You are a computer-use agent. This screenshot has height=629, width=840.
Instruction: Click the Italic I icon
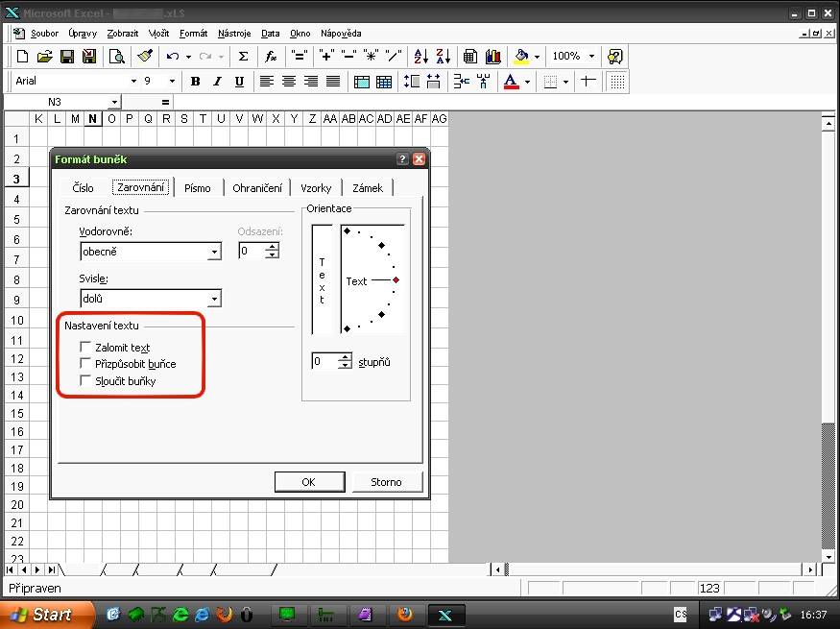pyautogui.click(x=217, y=82)
